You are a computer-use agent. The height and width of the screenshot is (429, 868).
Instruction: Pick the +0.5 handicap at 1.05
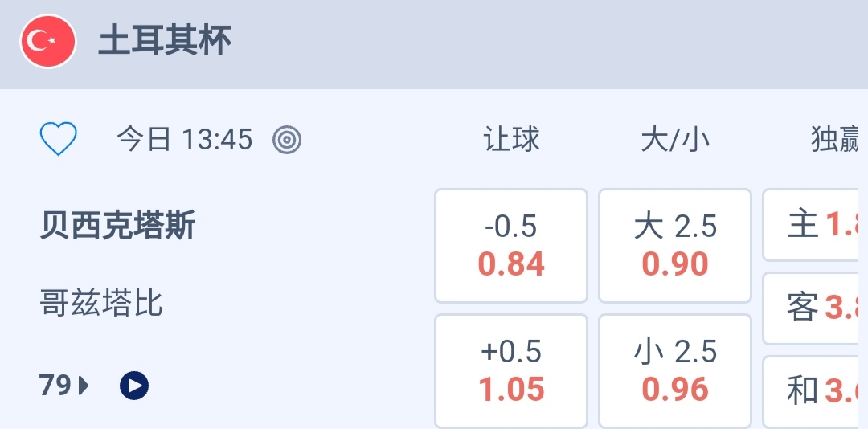pos(511,370)
